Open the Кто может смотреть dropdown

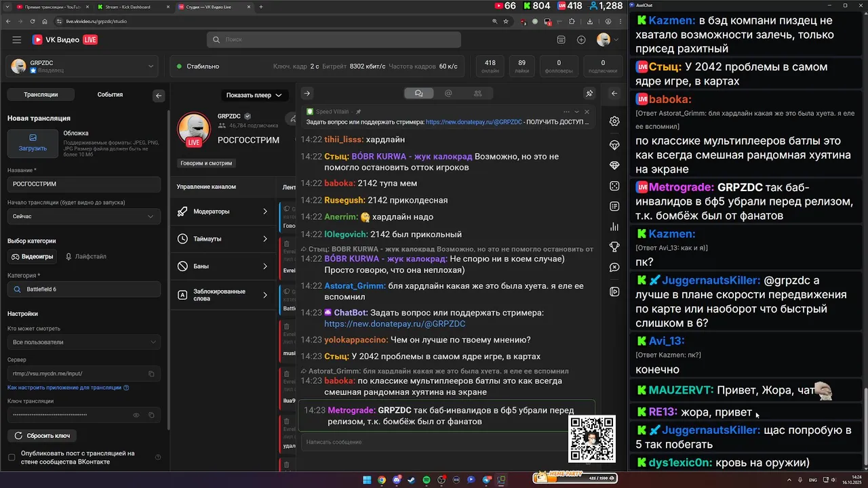(x=84, y=342)
